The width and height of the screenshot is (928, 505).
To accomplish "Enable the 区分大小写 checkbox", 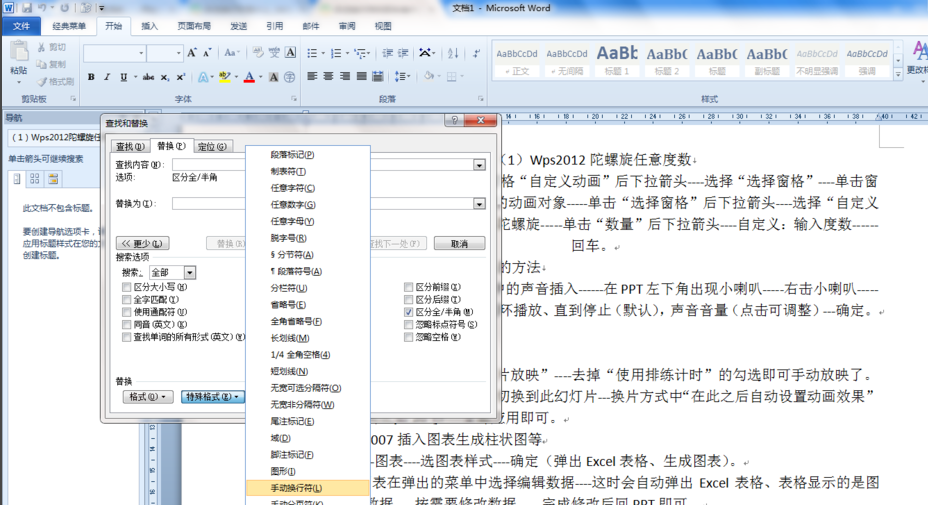I will tap(127, 287).
